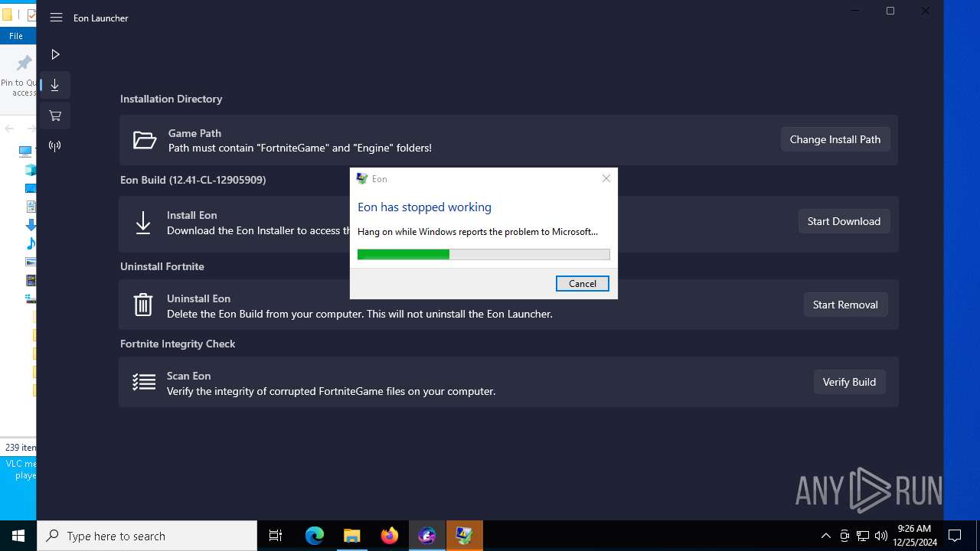Click Verify Build button

[x=849, y=382]
